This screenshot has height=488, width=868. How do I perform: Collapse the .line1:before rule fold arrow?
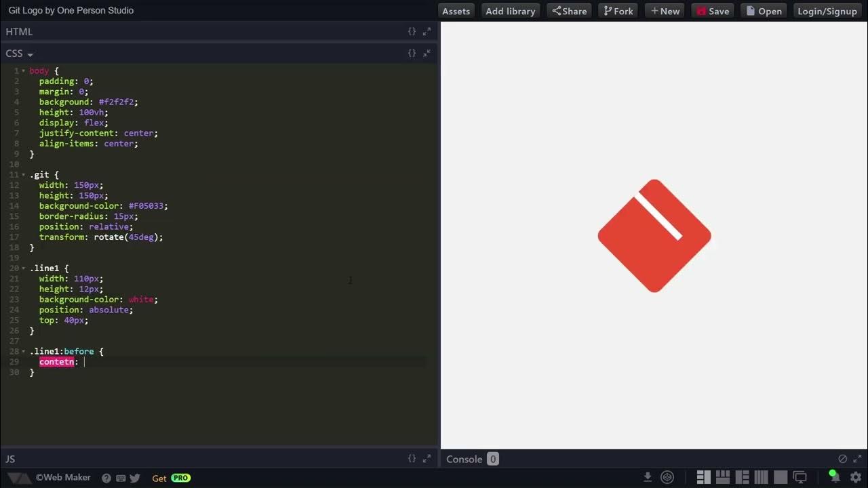pyautogui.click(x=24, y=351)
